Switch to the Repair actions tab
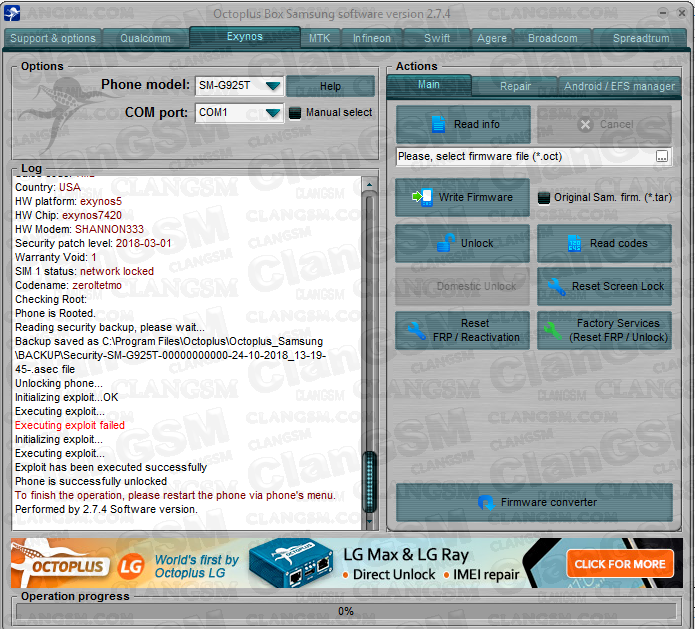 515,86
